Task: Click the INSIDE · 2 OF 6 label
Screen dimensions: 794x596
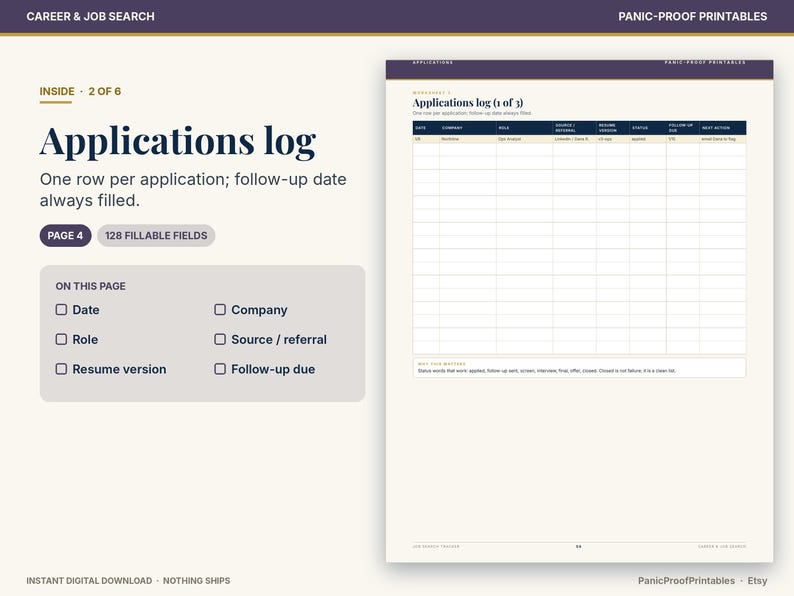Action: pos(80,92)
